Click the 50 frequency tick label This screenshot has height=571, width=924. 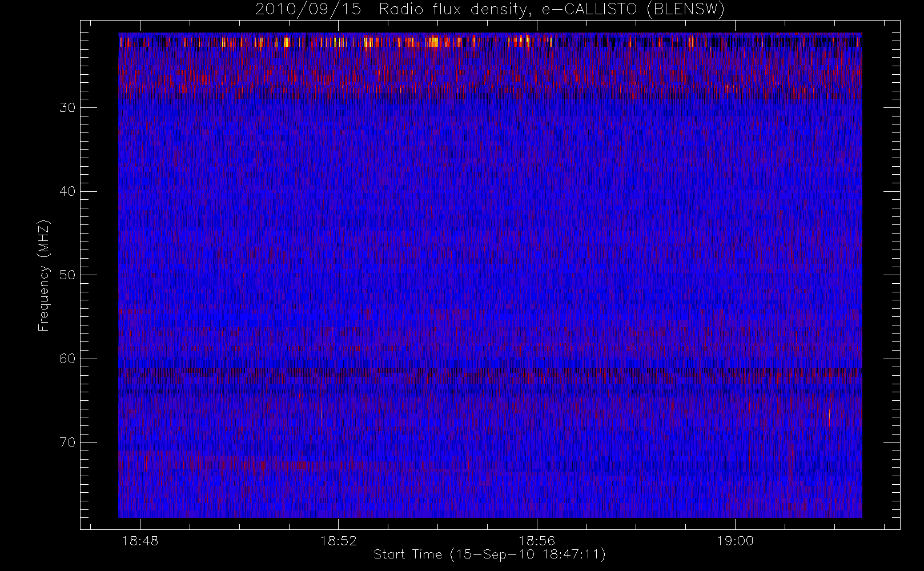pos(67,275)
